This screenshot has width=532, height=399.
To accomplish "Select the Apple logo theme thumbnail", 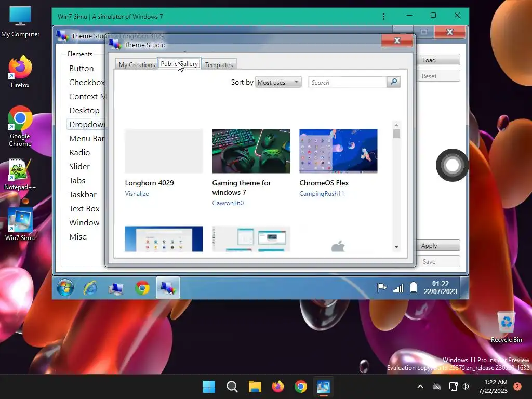I will click(x=338, y=239).
